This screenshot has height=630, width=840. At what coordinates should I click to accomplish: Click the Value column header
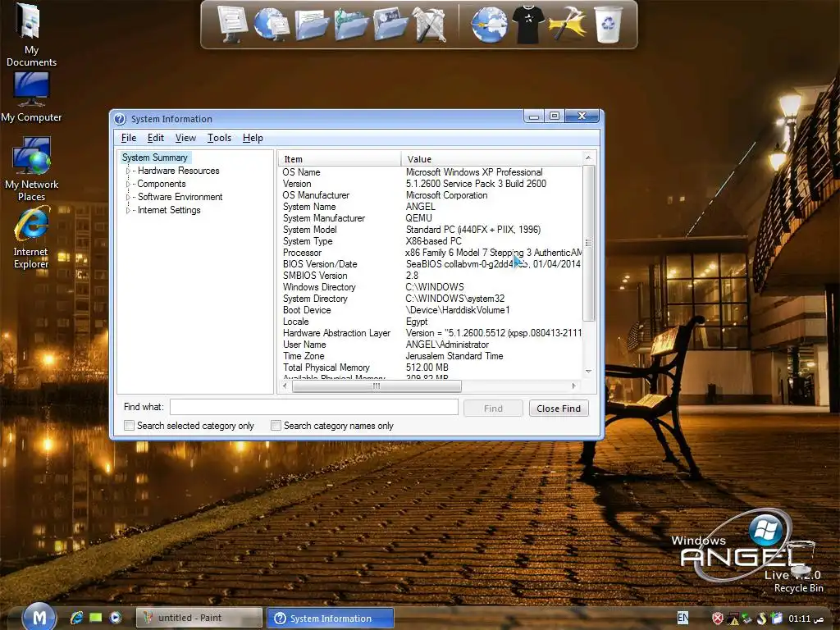coord(492,159)
